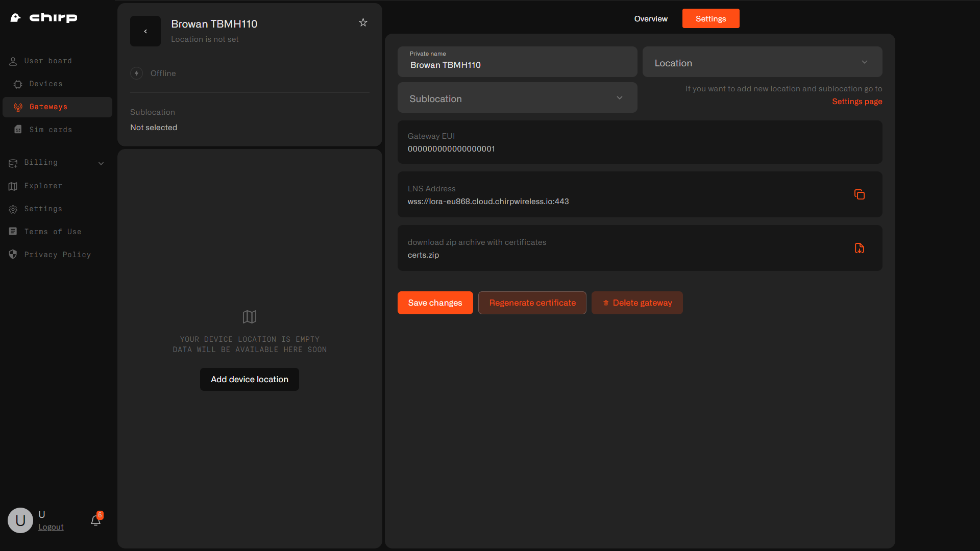Screen dimensions: 980x551
Task: Mark gateway as favorite with star
Action: tap(363, 22)
